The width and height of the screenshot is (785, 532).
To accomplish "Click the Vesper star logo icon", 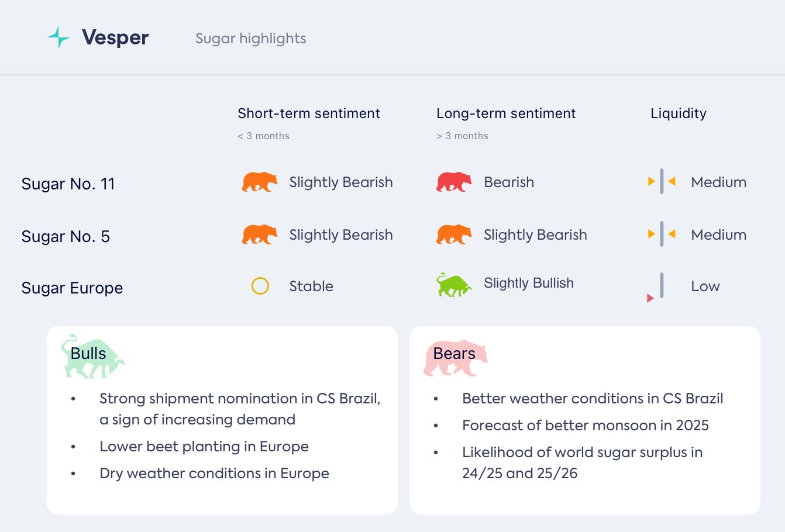I will click(x=58, y=38).
